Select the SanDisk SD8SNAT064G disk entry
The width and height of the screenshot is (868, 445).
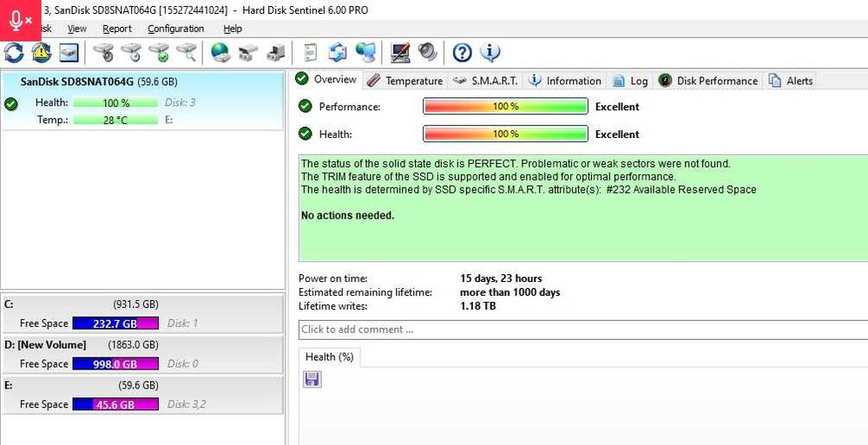[x=143, y=101]
